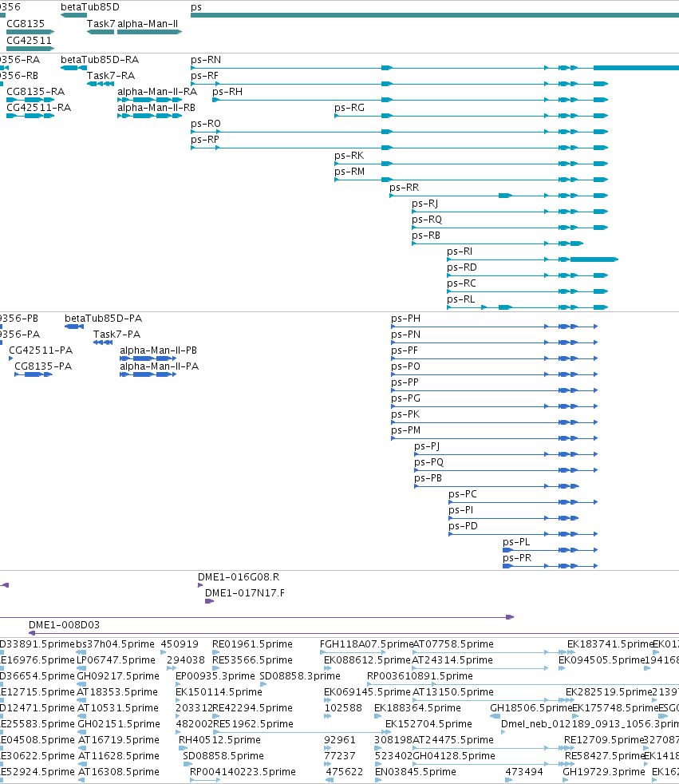Select protein ps-PC
The image size is (679, 784).
[463, 494]
